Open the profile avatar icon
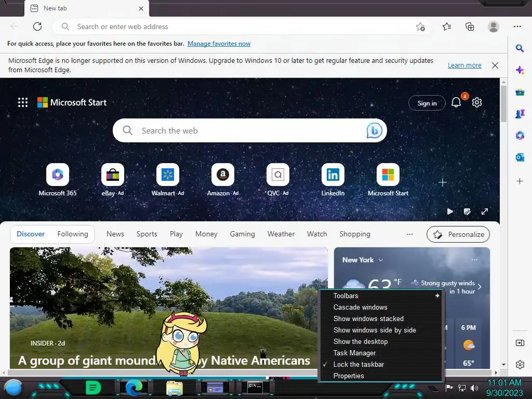The width and height of the screenshot is (532, 399). click(494, 26)
